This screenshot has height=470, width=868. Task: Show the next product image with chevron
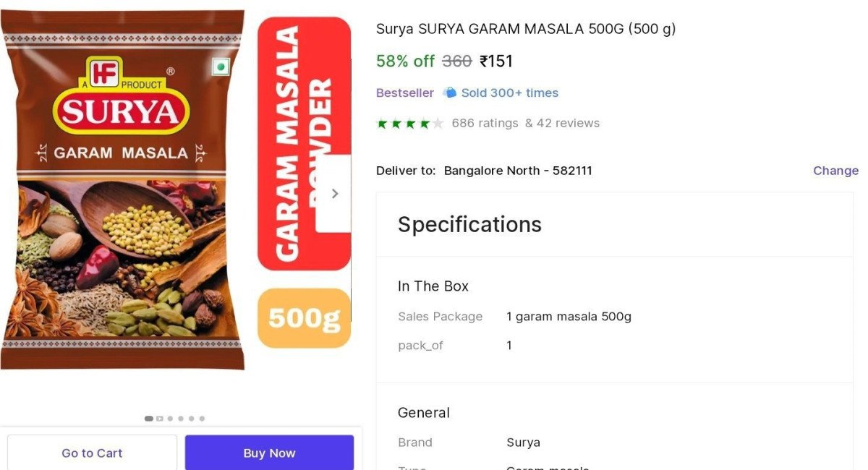click(x=334, y=194)
